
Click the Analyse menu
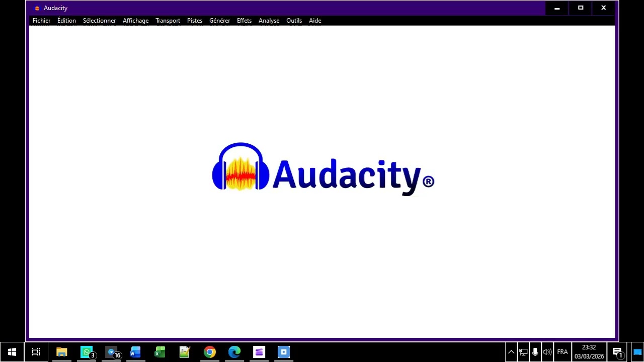(269, 21)
